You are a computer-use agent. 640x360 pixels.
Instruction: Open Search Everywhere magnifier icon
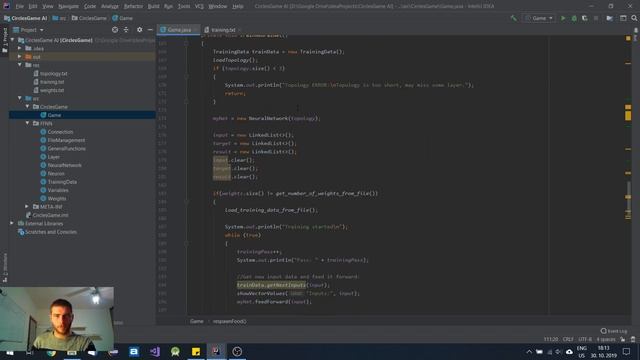(x=634, y=18)
